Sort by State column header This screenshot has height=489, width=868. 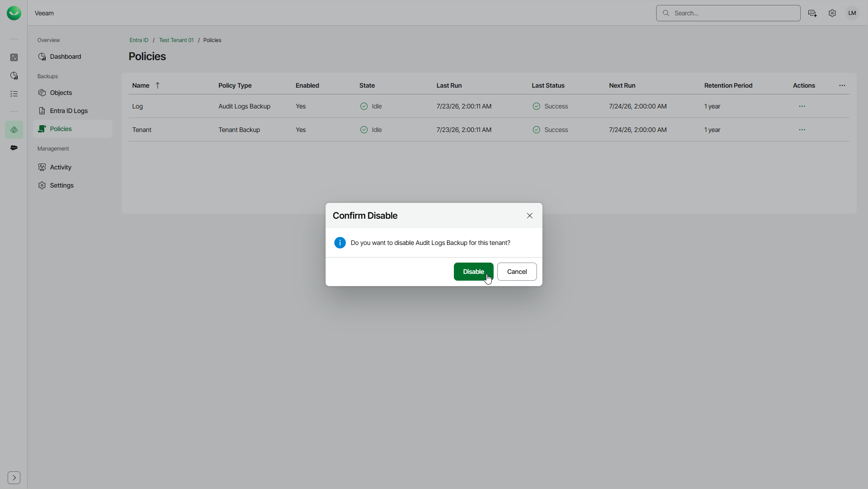pyautogui.click(x=367, y=85)
